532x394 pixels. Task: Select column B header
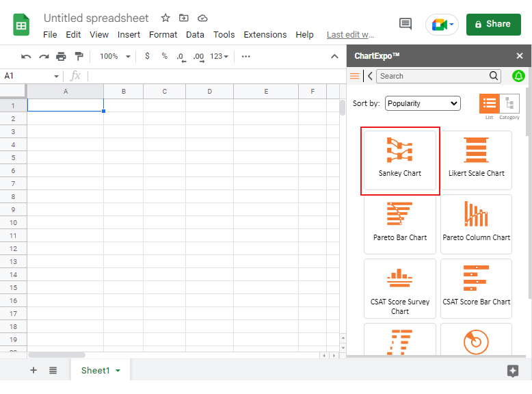pos(124,91)
